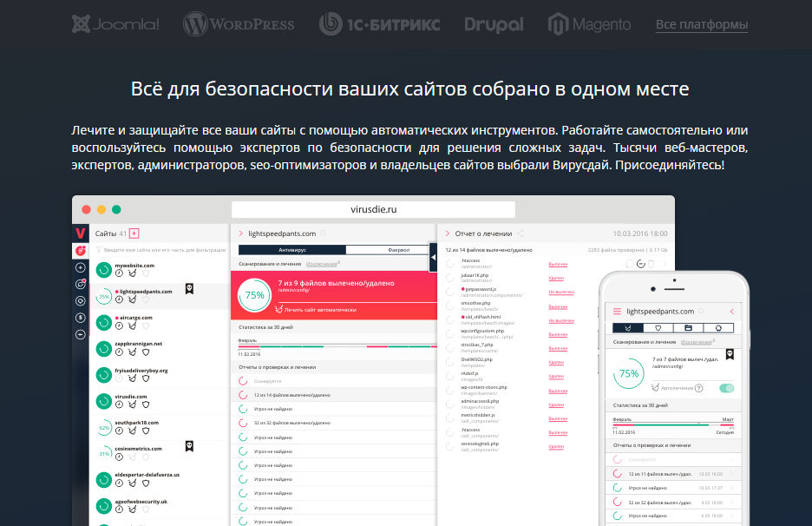Click "Не вылечен" status for getpassword.js

tap(561, 293)
